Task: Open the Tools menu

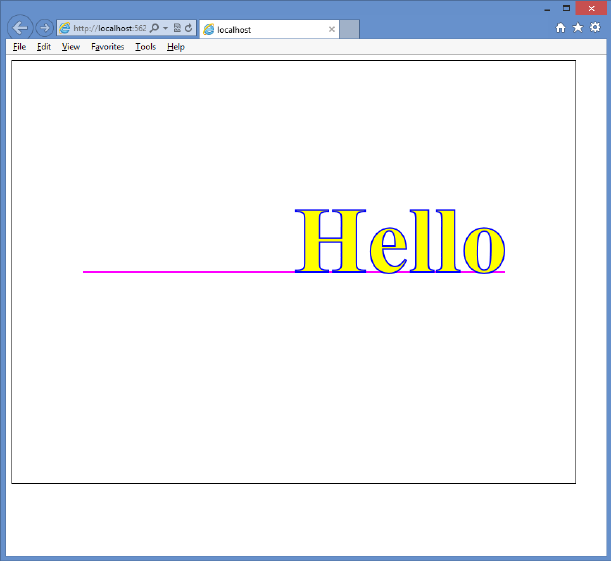Action: (x=146, y=47)
